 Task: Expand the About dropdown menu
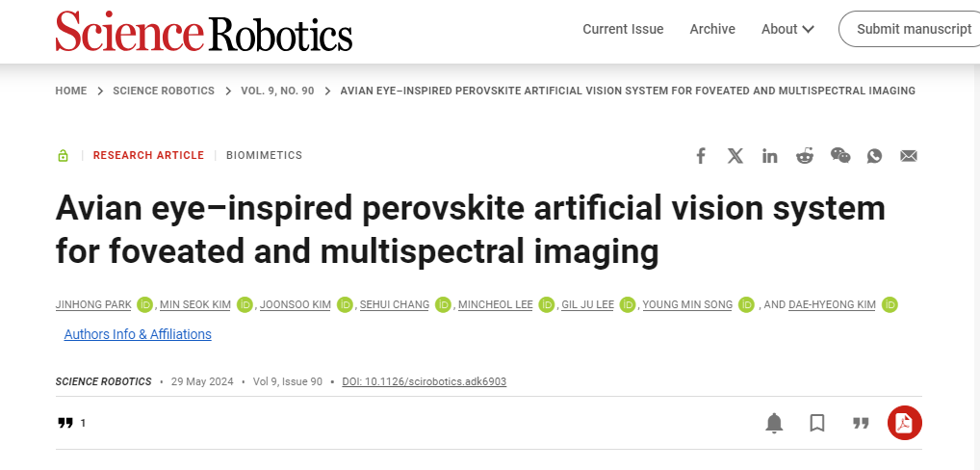coord(787,29)
